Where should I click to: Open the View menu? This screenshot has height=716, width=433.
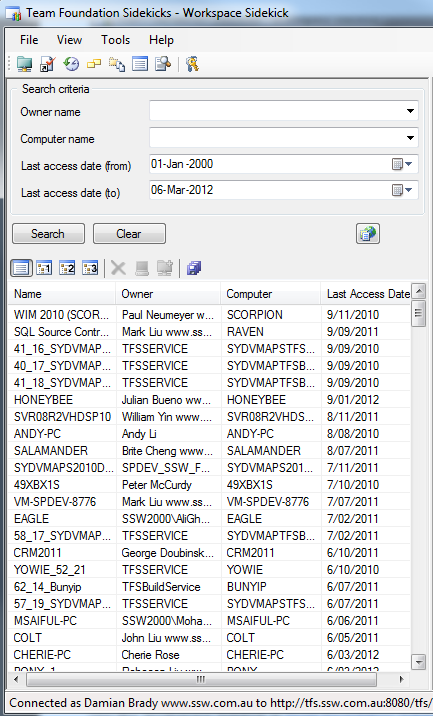pyautogui.click(x=69, y=40)
